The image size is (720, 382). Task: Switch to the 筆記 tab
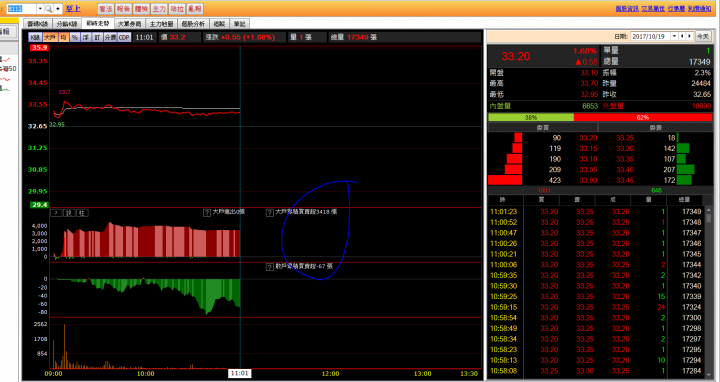pos(239,24)
